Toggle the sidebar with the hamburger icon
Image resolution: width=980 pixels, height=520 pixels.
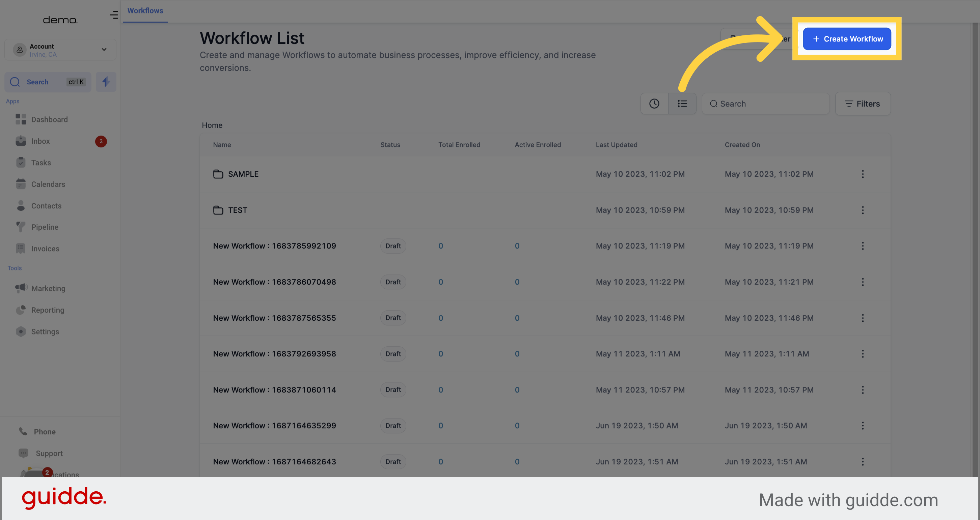(x=114, y=15)
